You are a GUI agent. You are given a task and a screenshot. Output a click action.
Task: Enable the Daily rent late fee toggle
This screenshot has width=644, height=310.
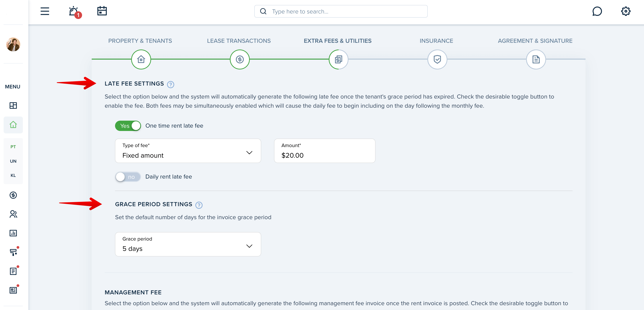128,177
